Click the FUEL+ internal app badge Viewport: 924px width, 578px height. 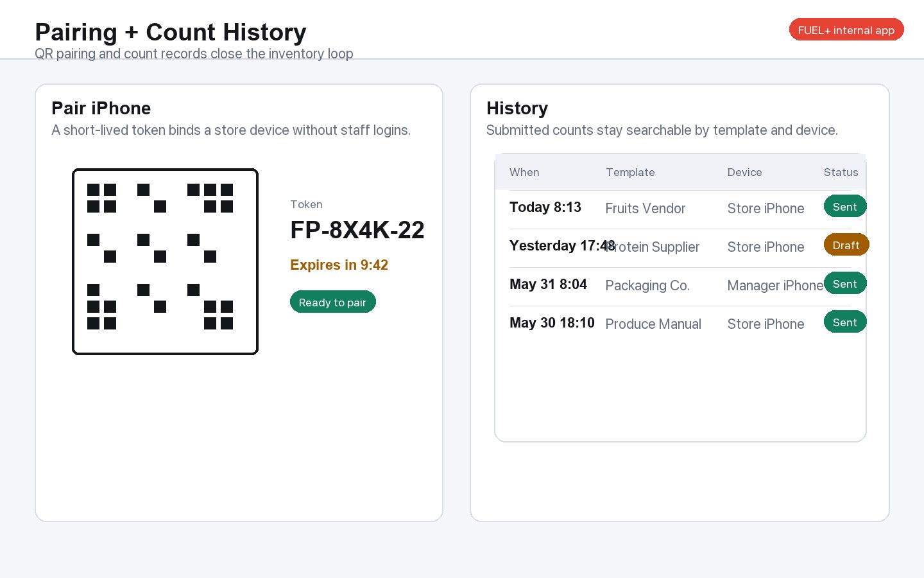[x=846, y=30]
